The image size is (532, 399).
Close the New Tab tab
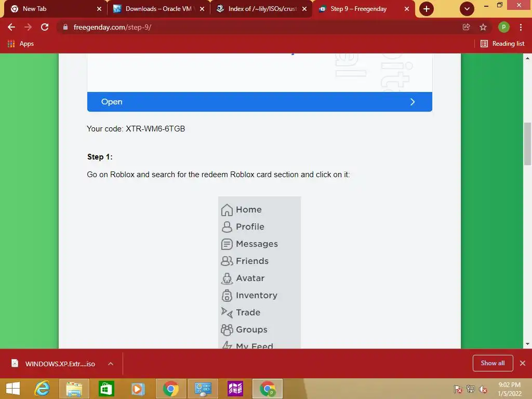point(99,9)
